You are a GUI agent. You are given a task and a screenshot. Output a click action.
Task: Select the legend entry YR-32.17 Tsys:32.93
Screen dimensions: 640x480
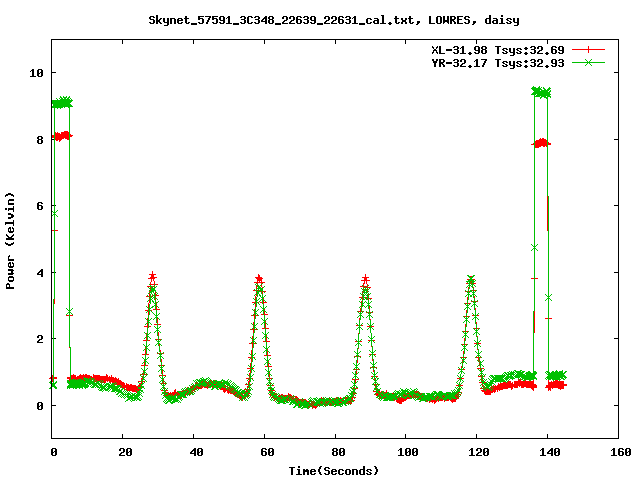coord(498,63)
